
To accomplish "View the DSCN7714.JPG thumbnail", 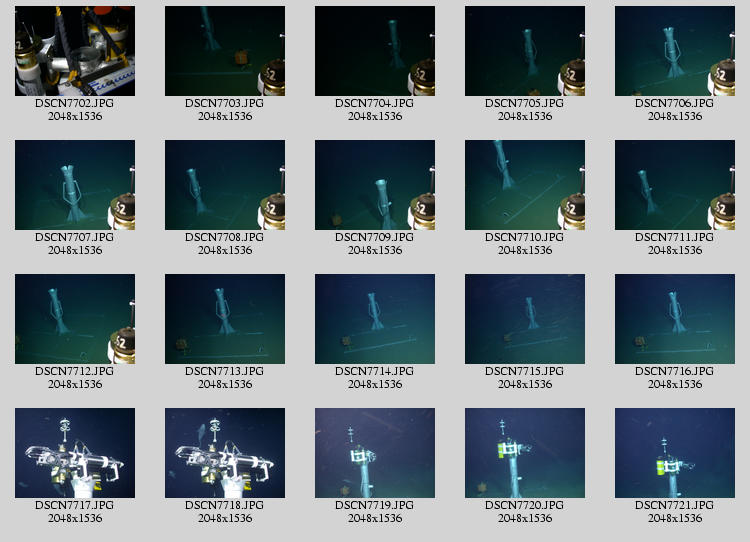I will tap(375, 319).
